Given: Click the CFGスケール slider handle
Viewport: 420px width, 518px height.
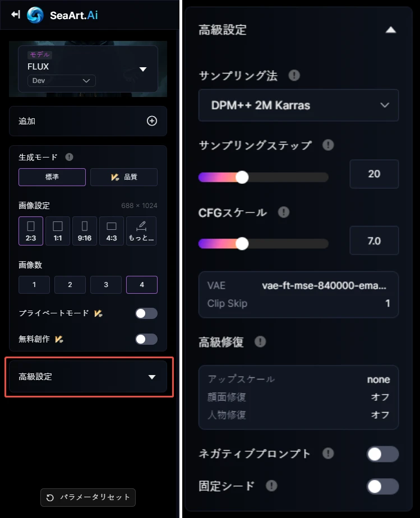Looking at the screenshot, I should tap(242, 244).
